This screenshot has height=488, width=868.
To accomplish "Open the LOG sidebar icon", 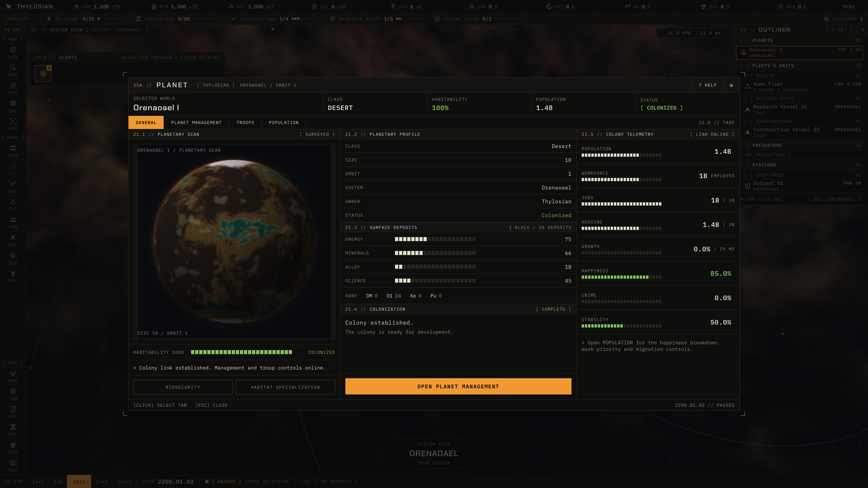I will tap(13, 412).
